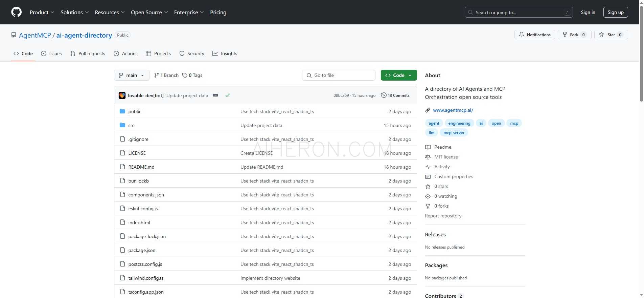This screenshot has height=298, width=644.
Task: Open the www.agentmcp.ai link
Action: coord(453,110)
